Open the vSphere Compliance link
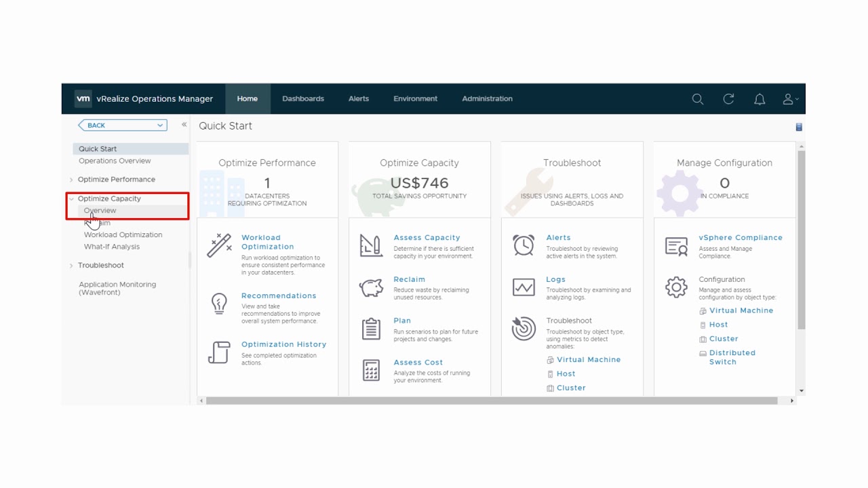The height and width of the screenshot is (488, 868). tap(741, 238)
